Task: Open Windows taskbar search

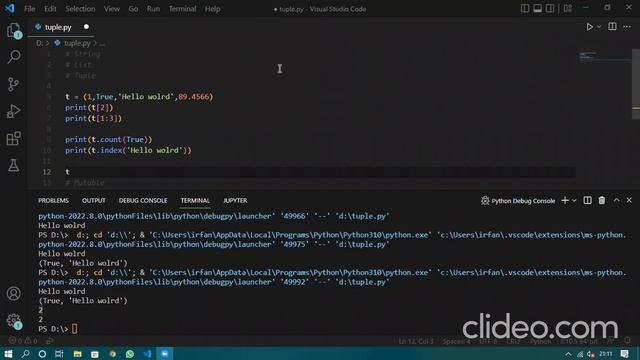Action: [25, 354]
